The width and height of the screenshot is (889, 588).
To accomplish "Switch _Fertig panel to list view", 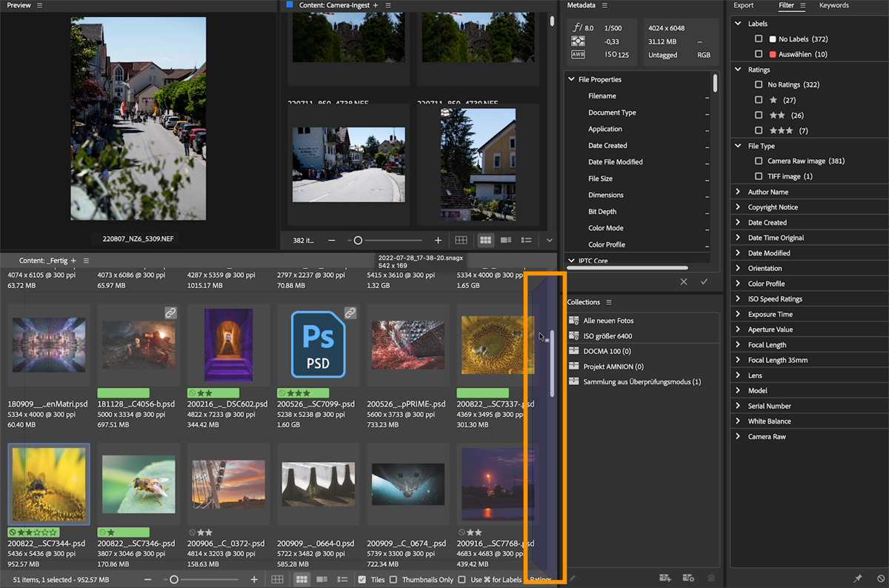I will 342,579.
